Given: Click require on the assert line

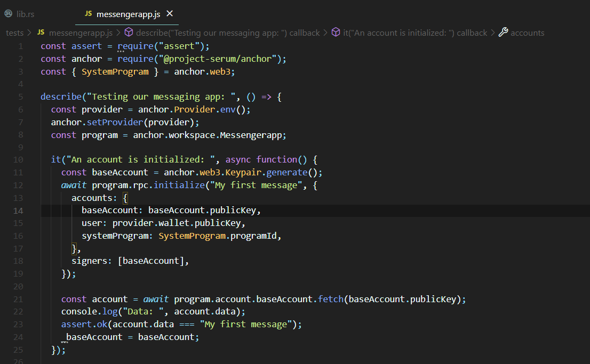Looking at the screenshot, I should pyautogui.click(x=135, y=46).
